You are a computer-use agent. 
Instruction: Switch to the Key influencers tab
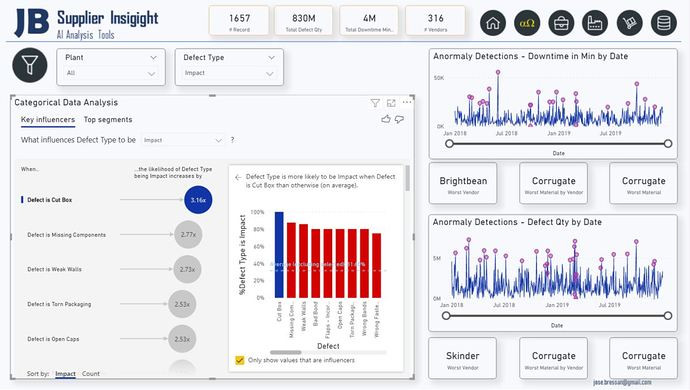[x=48, y=120]
